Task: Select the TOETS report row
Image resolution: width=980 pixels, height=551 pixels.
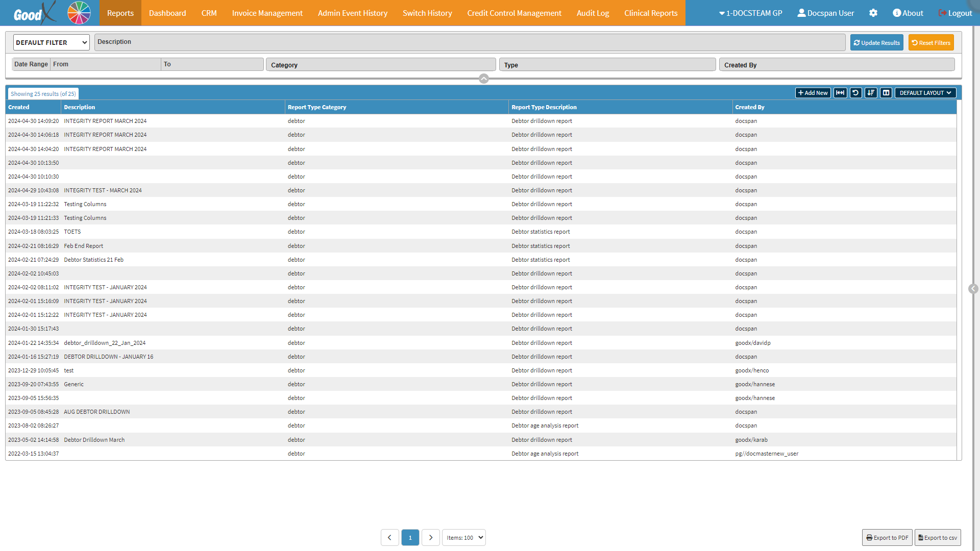Action: (x=481, y=232)
